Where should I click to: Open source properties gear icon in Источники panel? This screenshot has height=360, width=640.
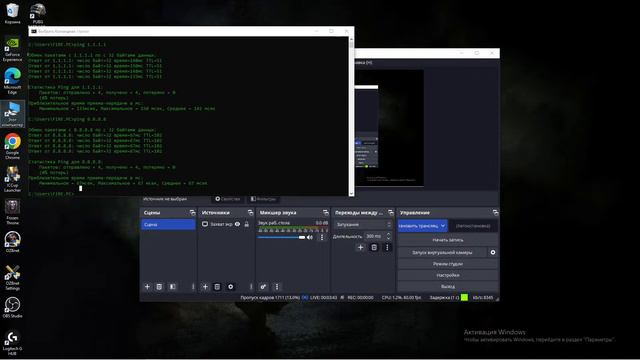[231, 287]
